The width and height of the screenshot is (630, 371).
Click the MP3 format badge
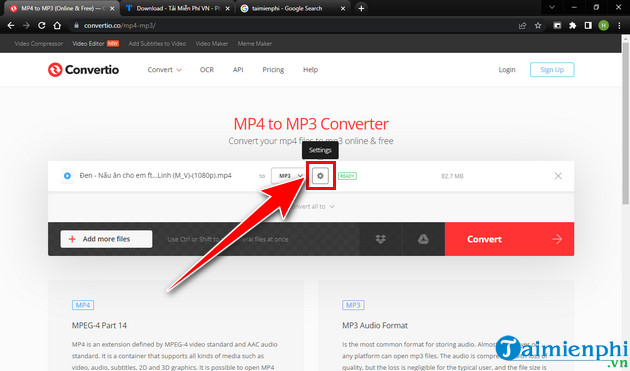click(x=353, y=305)
